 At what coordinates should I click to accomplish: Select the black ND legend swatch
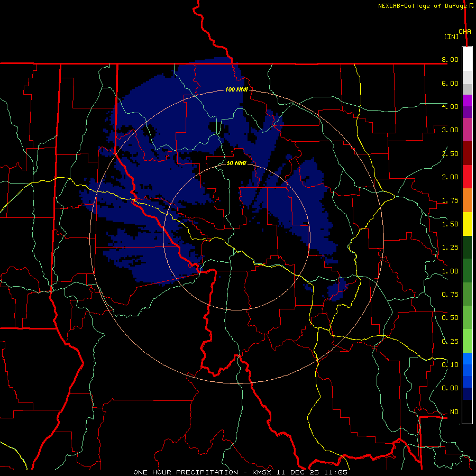(467, 411)
